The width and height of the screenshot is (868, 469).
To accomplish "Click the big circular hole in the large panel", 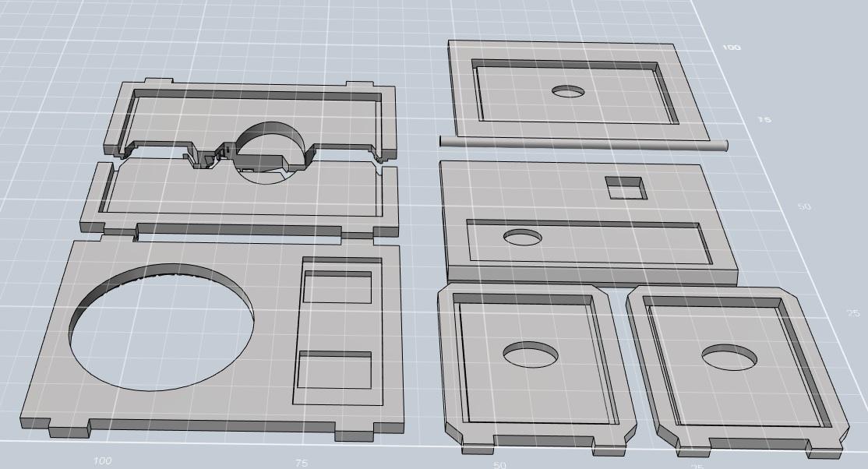I will coord(162,326).
